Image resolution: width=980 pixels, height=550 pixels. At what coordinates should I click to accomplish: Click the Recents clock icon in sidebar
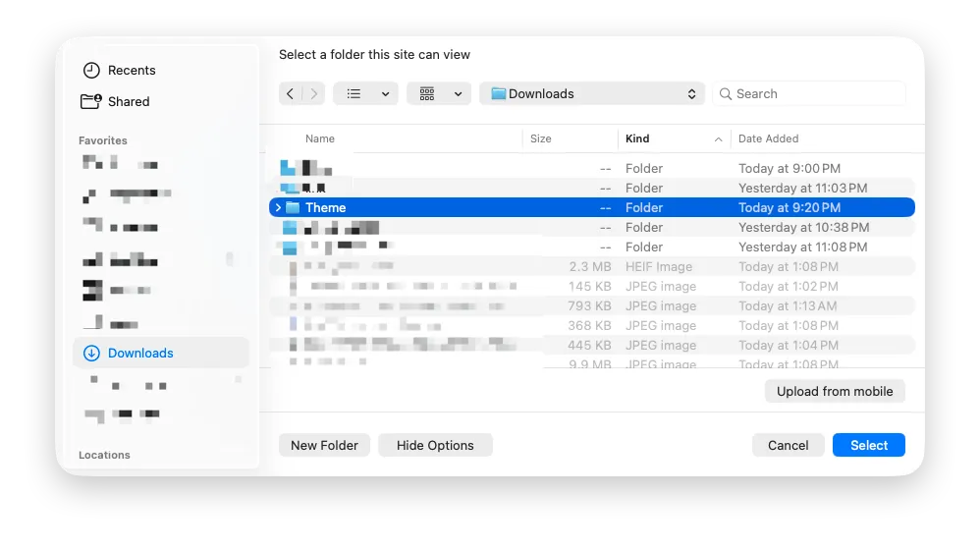click(x=91, y=70)
